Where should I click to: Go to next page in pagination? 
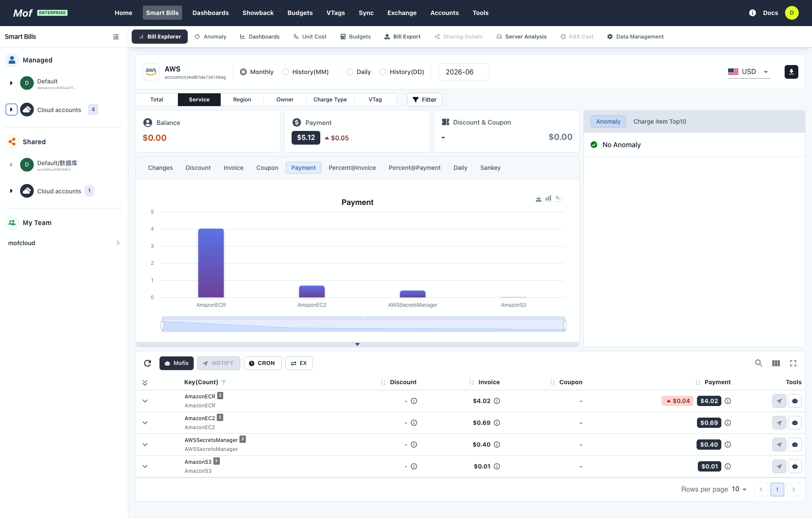(x=794, y=489)
